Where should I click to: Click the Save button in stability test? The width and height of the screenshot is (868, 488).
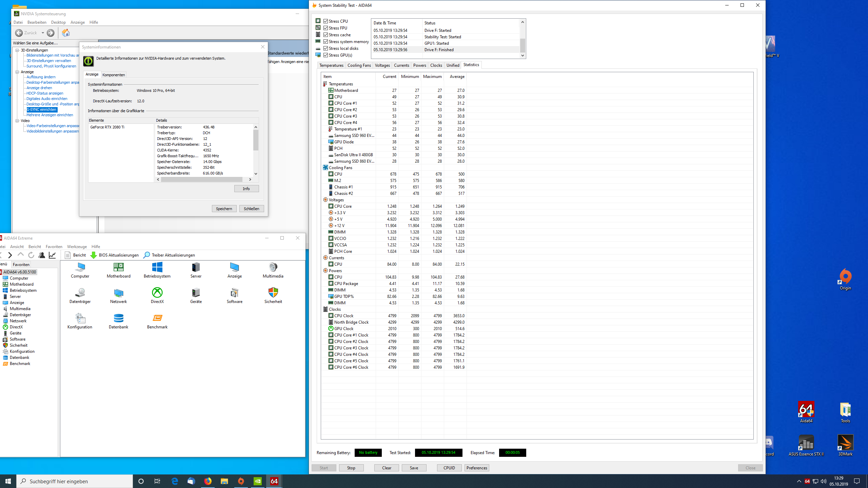[414, 468]
